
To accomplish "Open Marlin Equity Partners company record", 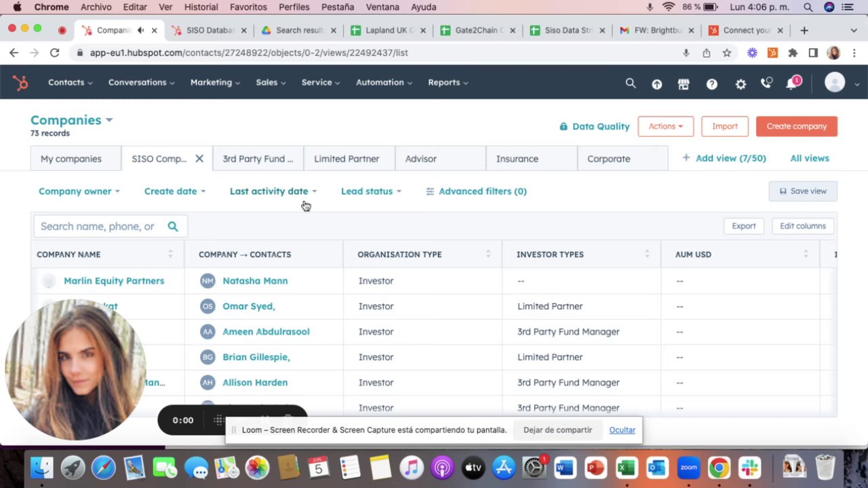I will [114, 281].
